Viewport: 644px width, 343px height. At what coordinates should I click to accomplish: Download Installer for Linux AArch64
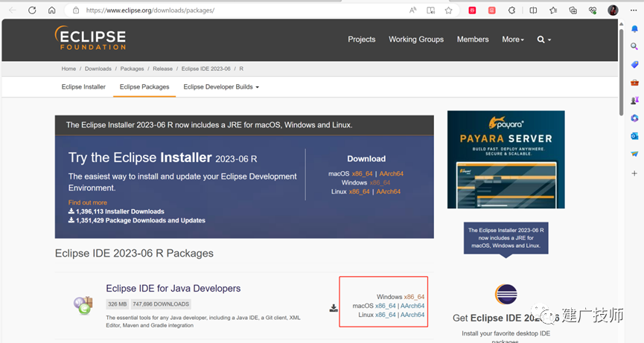click(x=388, y=192)
